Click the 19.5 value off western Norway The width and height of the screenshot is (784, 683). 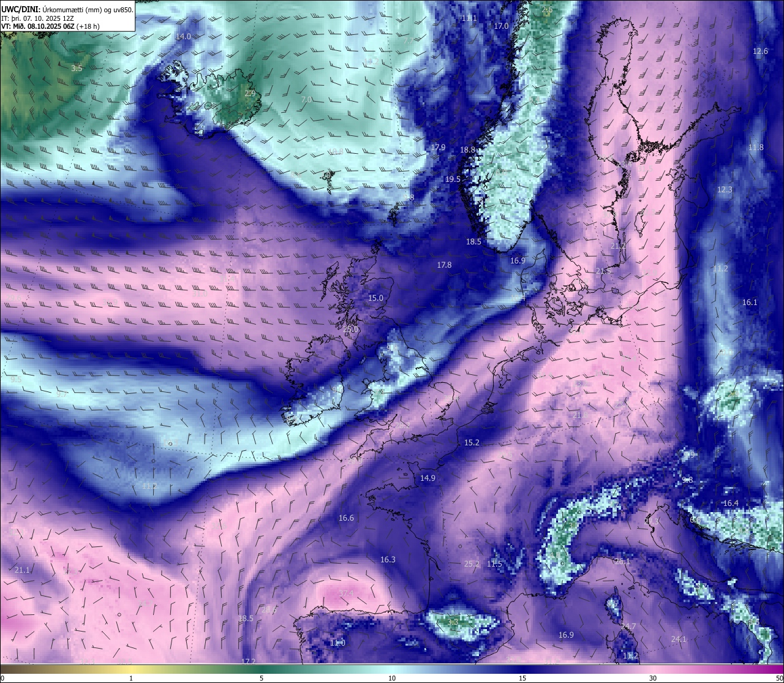[453, 179]
